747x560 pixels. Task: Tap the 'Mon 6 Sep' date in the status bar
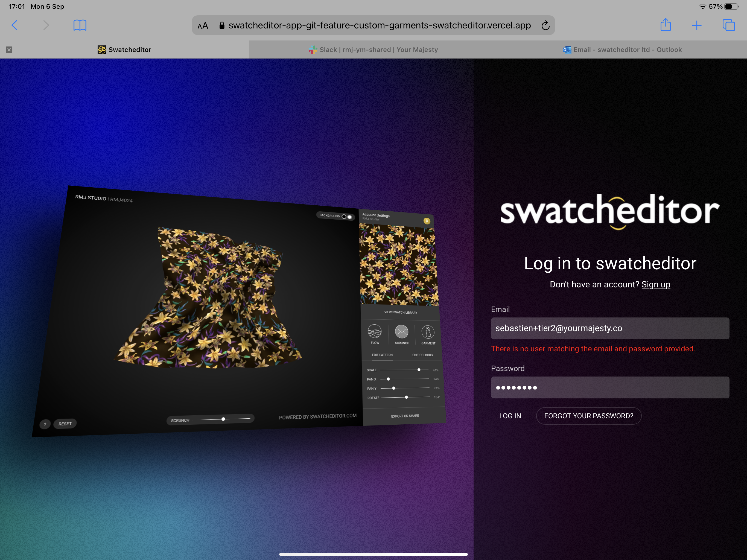click(47, 6)
